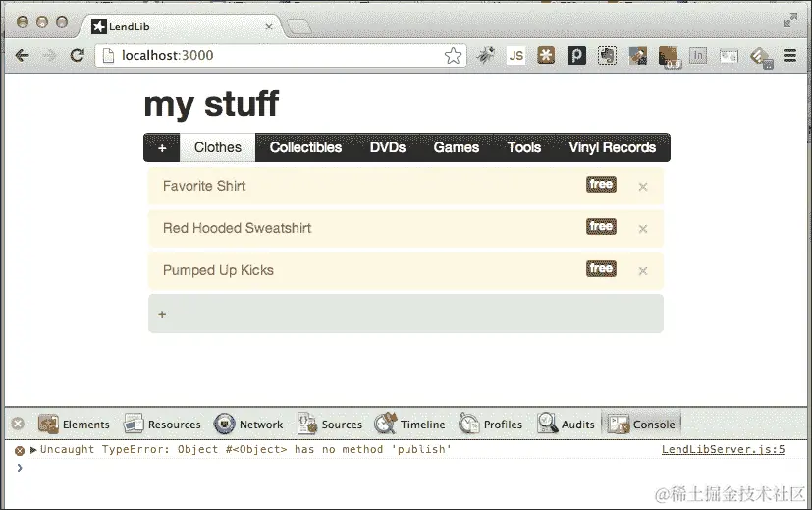Open the Elements panel in DevTools
The image size is (812, 510).
pyautogui.click(x=74, y=424)
